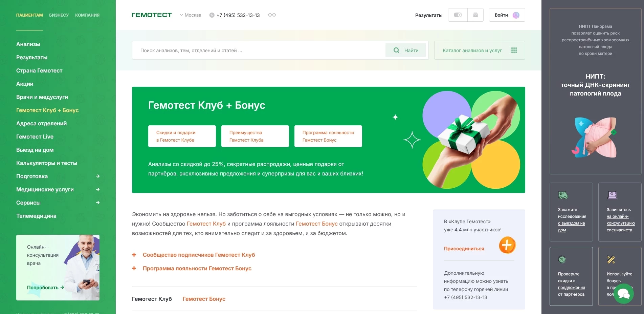Click the laptop online-consultation icon
Screen dimensions: 644x314
[x=612, y=195]
